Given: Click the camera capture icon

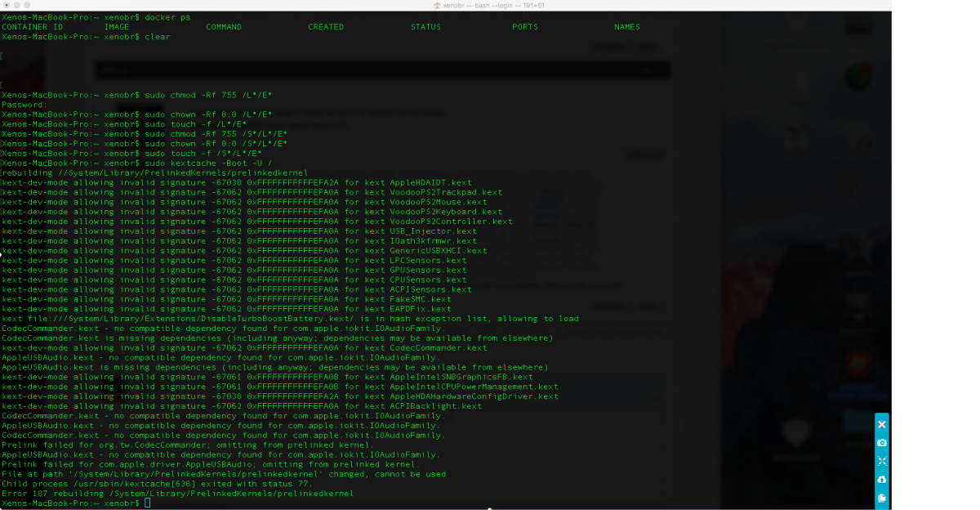Looking at the screenshot, I should click(x=881, y=443).
